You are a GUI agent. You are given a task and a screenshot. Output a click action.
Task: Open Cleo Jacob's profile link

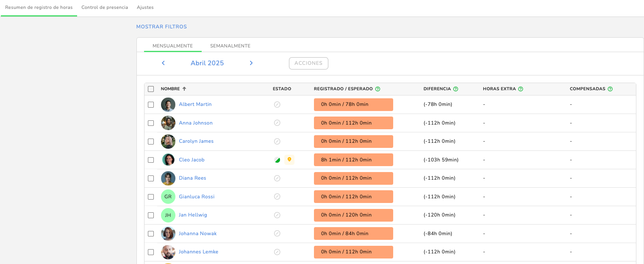[x=192, y=160]
